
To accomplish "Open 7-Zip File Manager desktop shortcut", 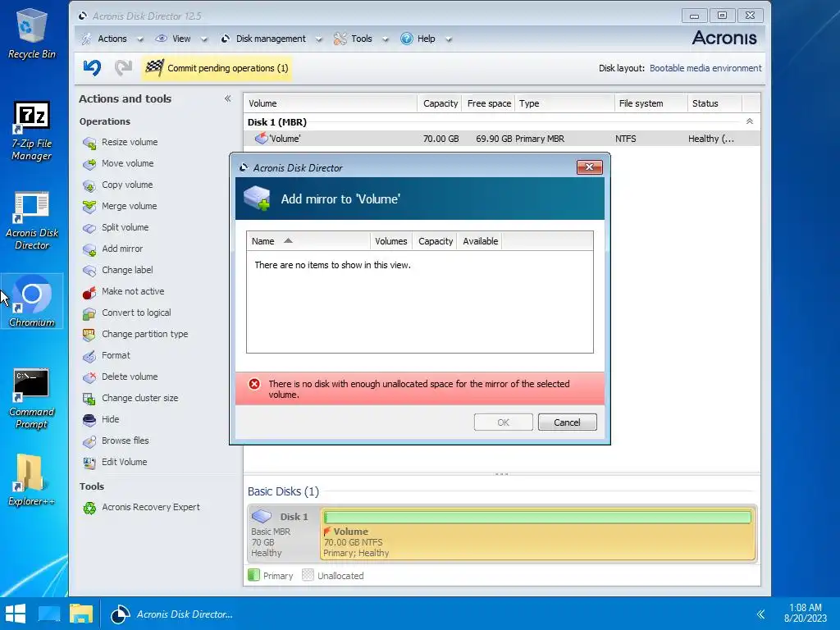I will tap(32, 131).
